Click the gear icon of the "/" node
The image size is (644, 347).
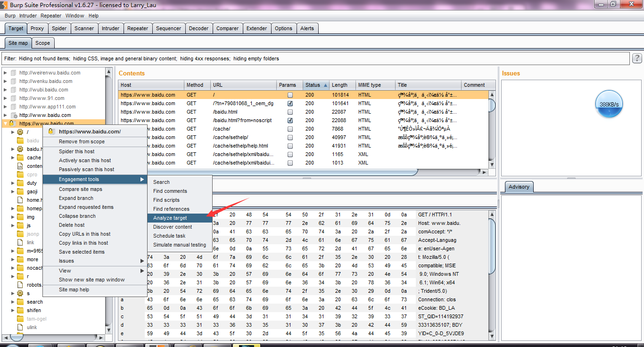click(x=20, y=132)
